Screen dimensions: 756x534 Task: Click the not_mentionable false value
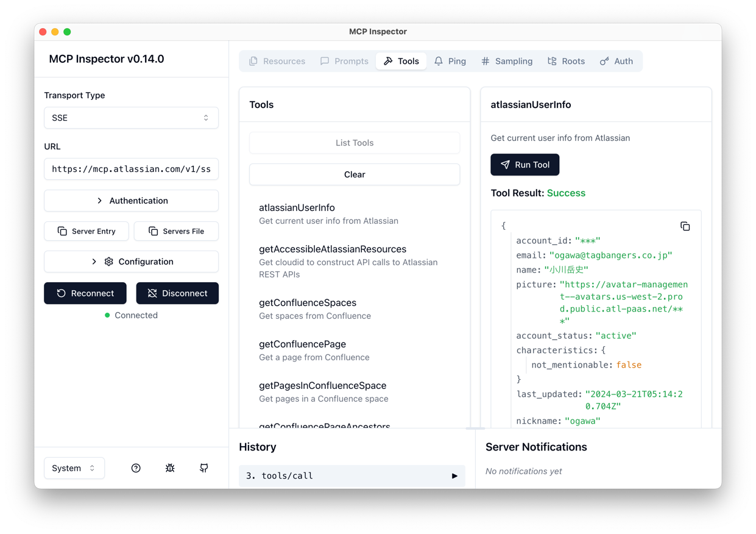click(x=629, y=365)
